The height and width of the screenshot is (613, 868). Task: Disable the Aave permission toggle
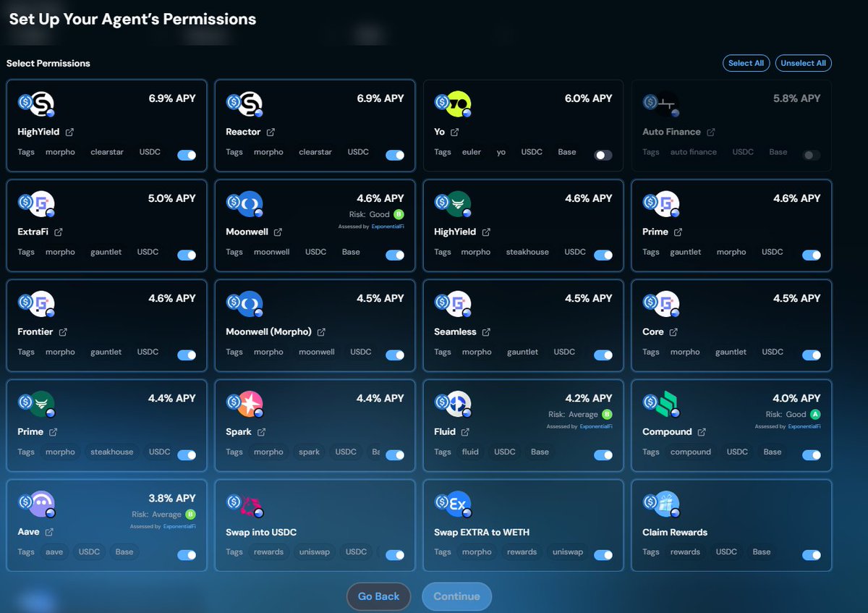tap(187, 554)
